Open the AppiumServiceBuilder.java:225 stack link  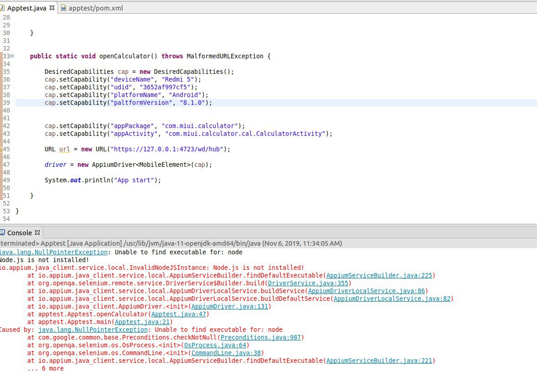tap(379, 276)
